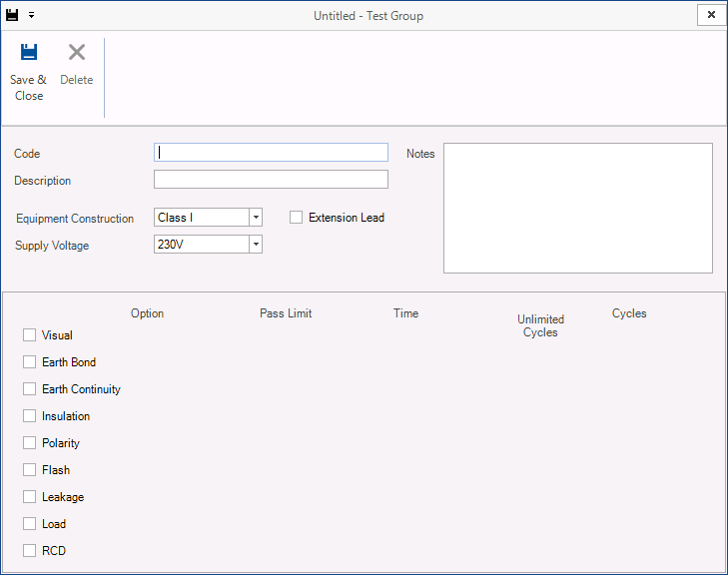Viewport: 728px width, 575px height.
Task: Click the Cycles column header
Action: (x=629, y=313)
